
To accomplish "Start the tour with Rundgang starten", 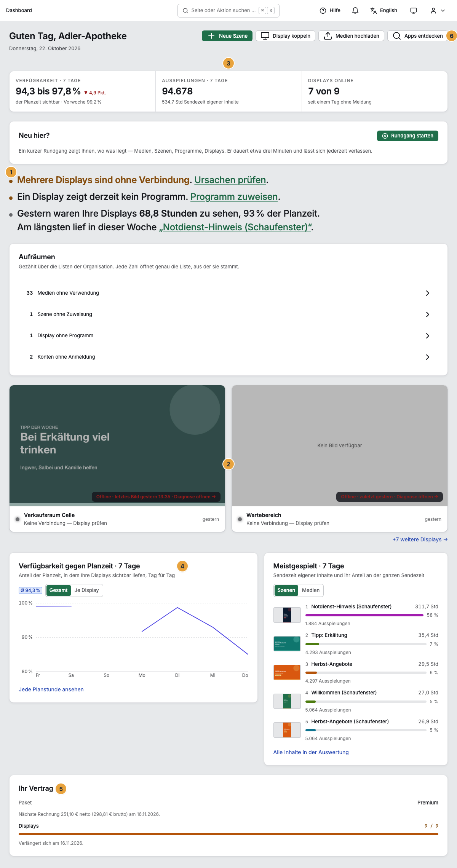I will click(407, 136).
